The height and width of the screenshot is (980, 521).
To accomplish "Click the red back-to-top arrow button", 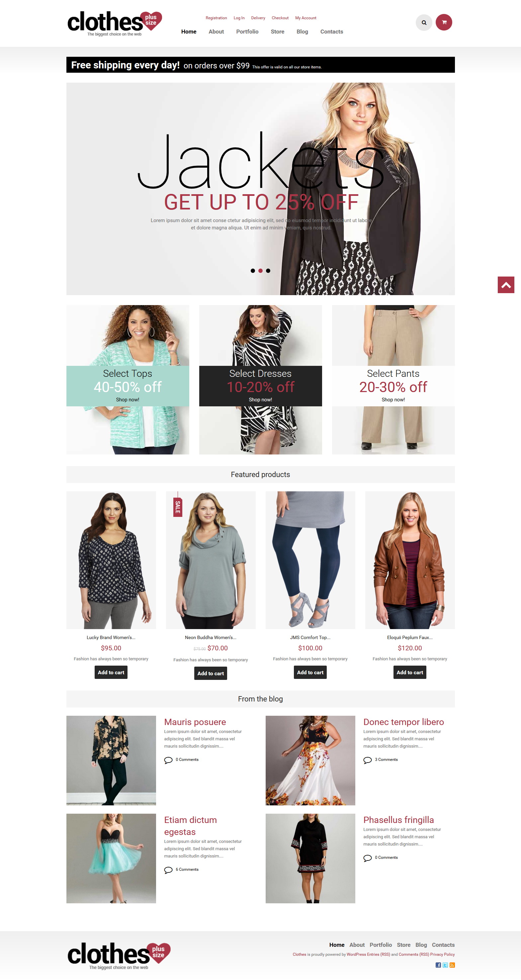I will click(506, 285).
